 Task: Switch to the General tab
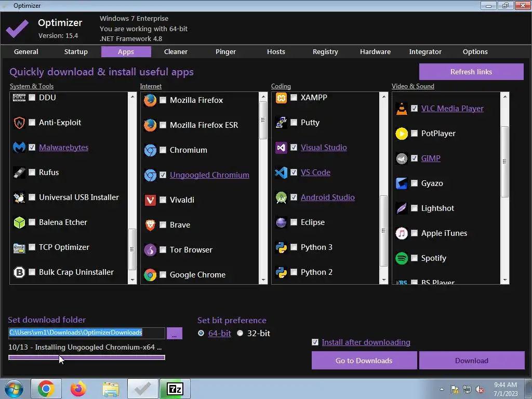(26, 51)
